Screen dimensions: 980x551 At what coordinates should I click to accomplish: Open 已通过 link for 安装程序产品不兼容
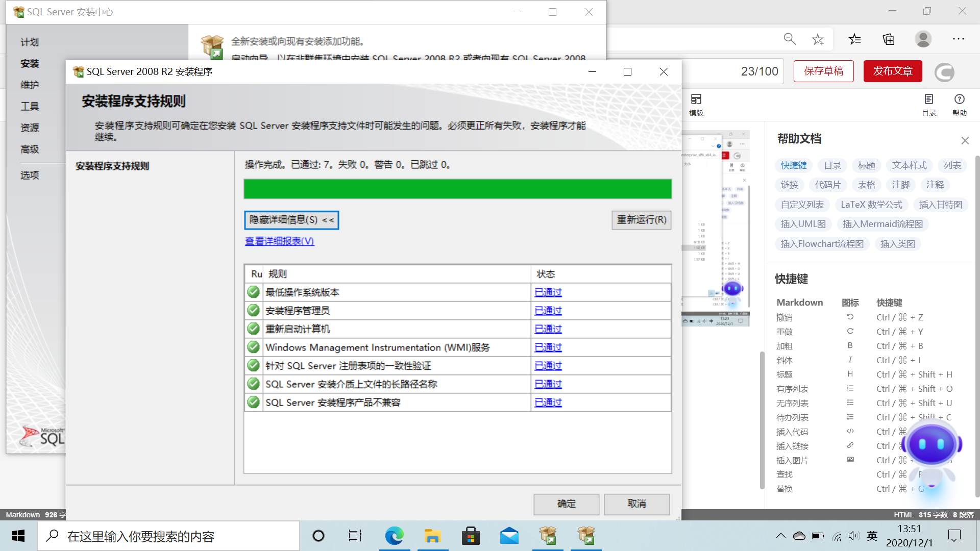pyautogui.click(x=548, y=403)
